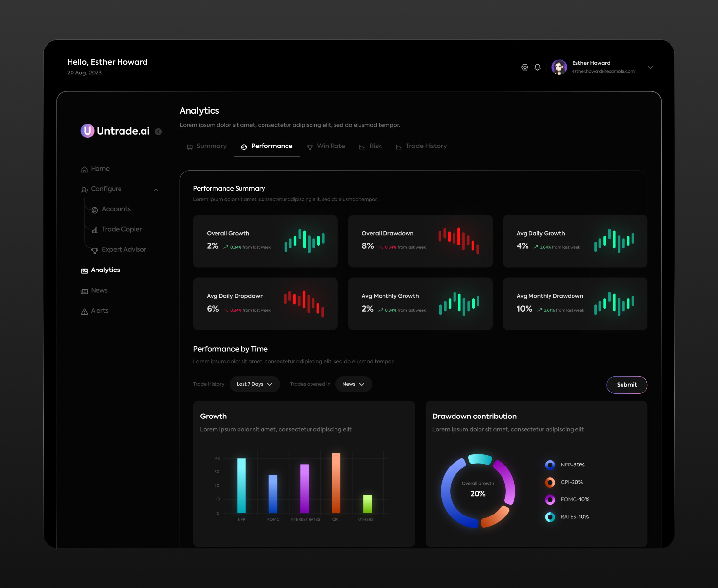Click the Untrade.ai logo badge
Image resolution: width=718 pixels, height=588 pixels.
click(x=87, y=131)
